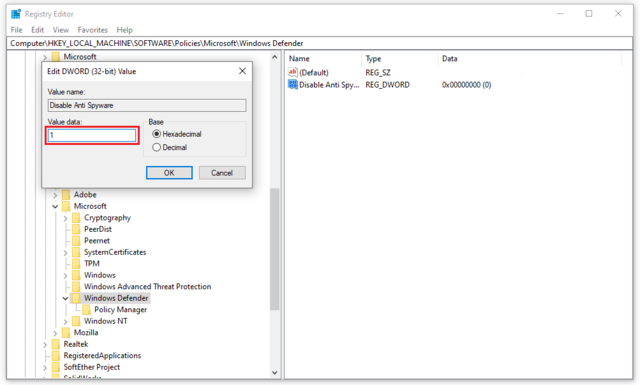This screenshot has height=385, width=640.
Task: Select the Cryptography folder icon
Action: point(76,218)
